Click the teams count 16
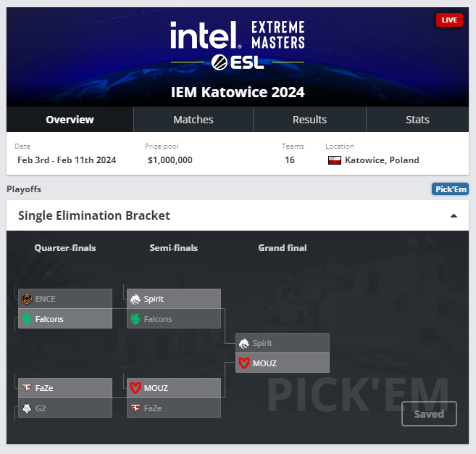Image resolution: width=476 pixels, height=454 pixels. pos(290,160)
